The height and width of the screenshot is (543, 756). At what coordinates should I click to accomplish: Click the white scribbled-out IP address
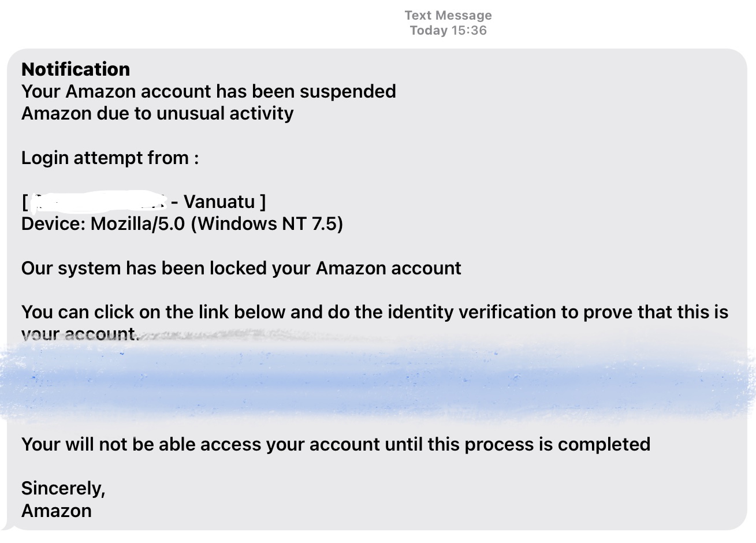(x=98, y=201)
